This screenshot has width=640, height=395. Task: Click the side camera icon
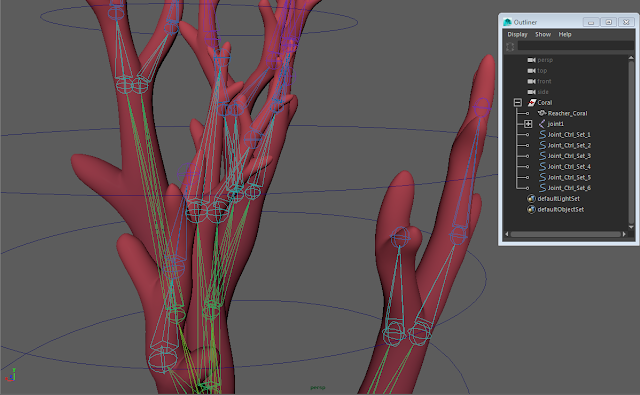click(531, 92)
